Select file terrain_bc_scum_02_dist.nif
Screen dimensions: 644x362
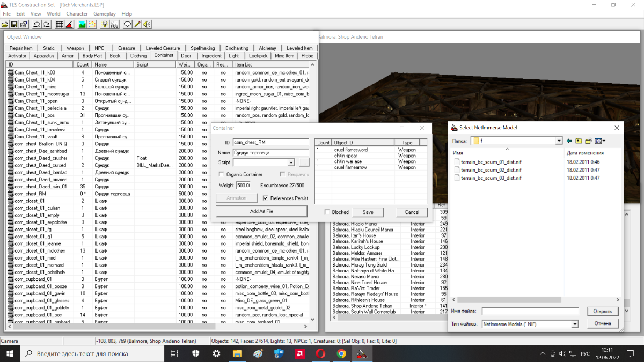coord(491,169)
